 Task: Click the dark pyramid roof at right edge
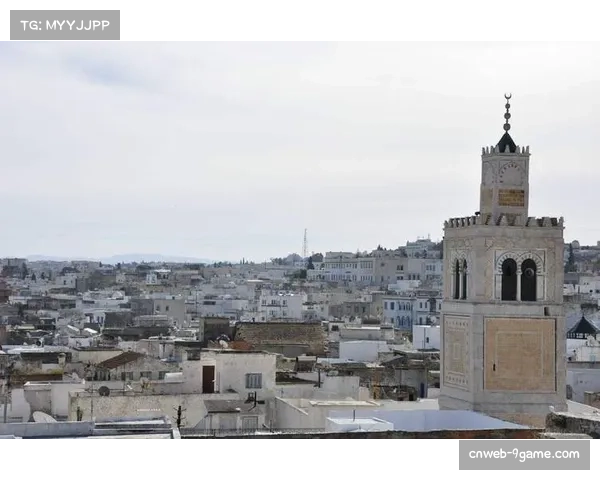tap(583, 326)
